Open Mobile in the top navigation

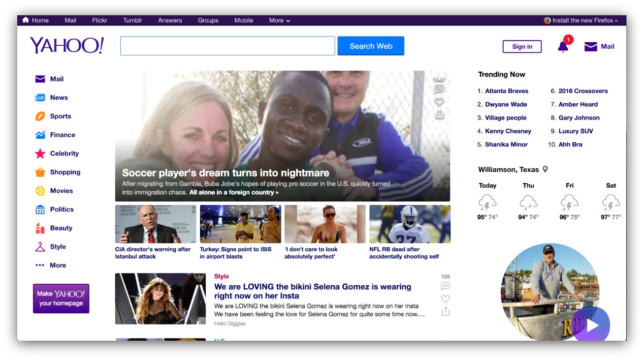pyautogui.click(x=244, y=20)
